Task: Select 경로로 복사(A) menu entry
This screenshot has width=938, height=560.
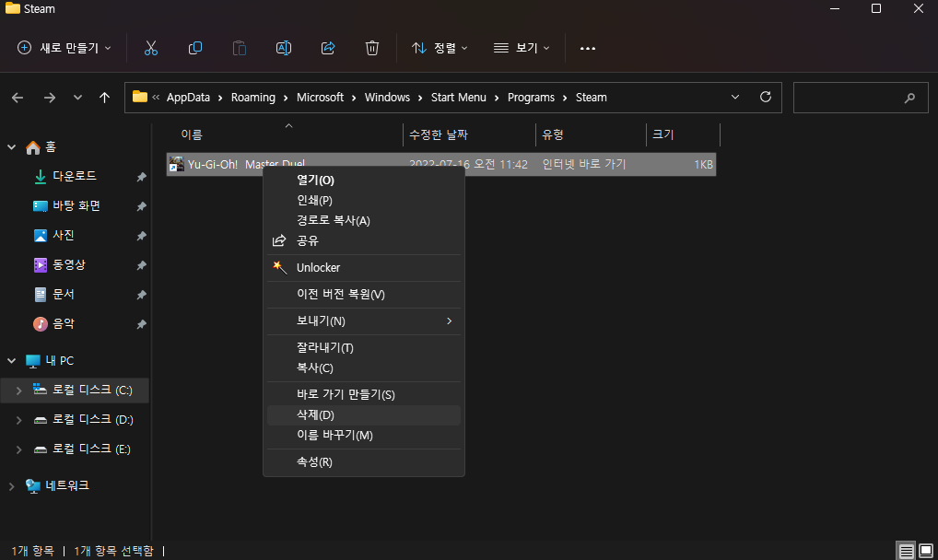Action: (x=364, y=221)
